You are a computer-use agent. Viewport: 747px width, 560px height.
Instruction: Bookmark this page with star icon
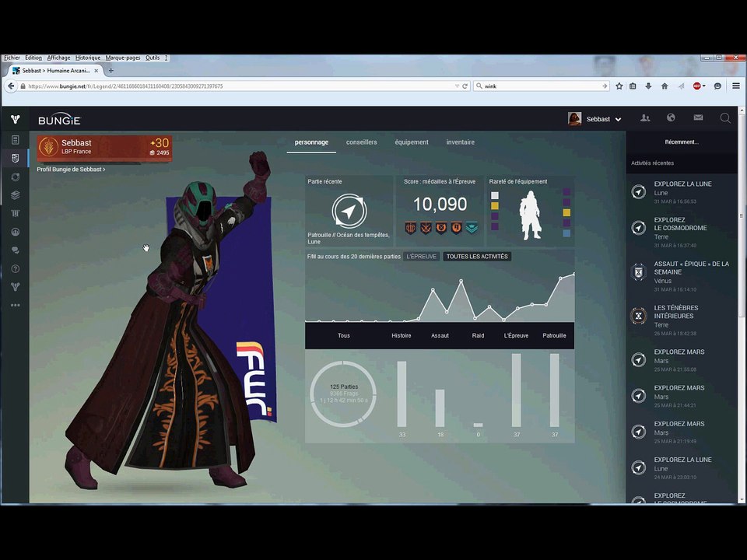pyautogui.click(x=619, y=86)
